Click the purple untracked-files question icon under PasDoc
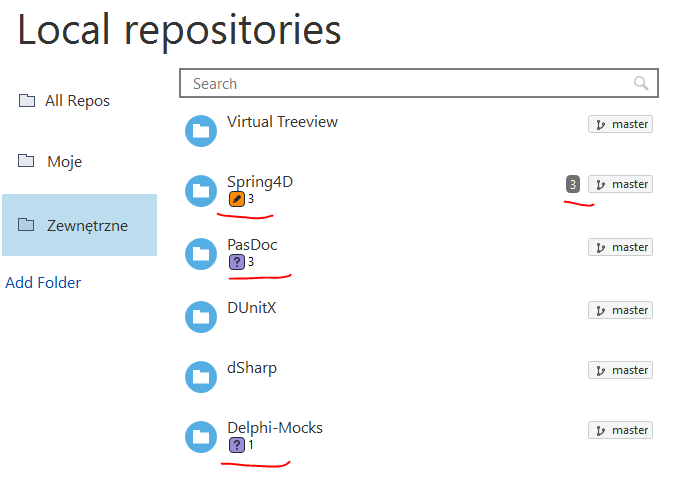673x482 pixels. coord(236,262)
